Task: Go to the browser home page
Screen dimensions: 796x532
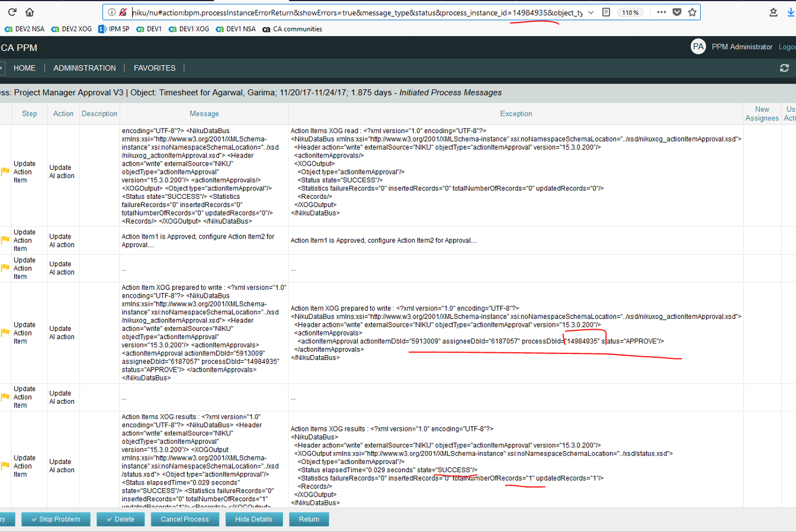Action: (x=30, y=12)
